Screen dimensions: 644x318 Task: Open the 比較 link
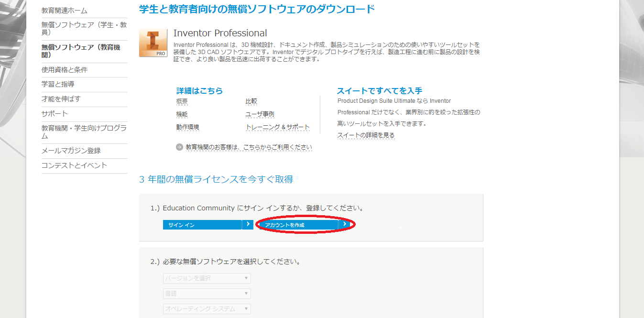pos(251,101)
